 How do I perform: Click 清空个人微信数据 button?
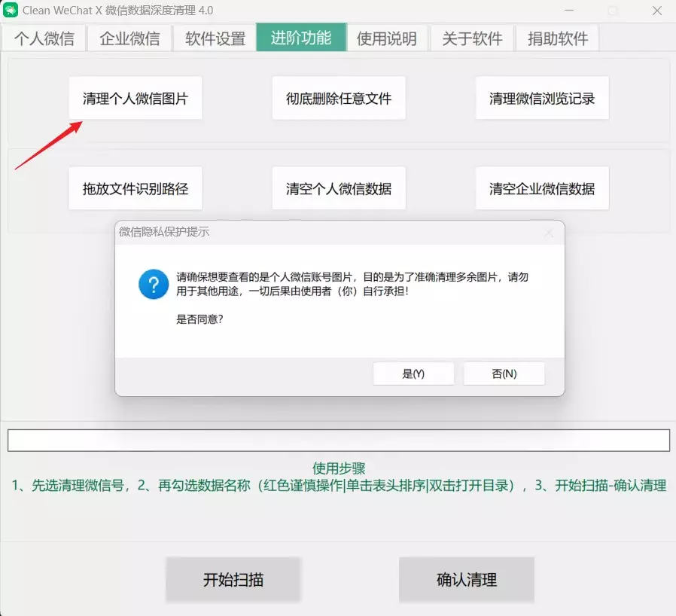339,188
